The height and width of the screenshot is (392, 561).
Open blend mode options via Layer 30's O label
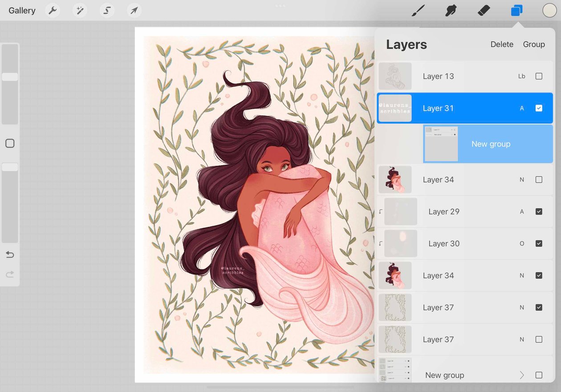point(522,244)
